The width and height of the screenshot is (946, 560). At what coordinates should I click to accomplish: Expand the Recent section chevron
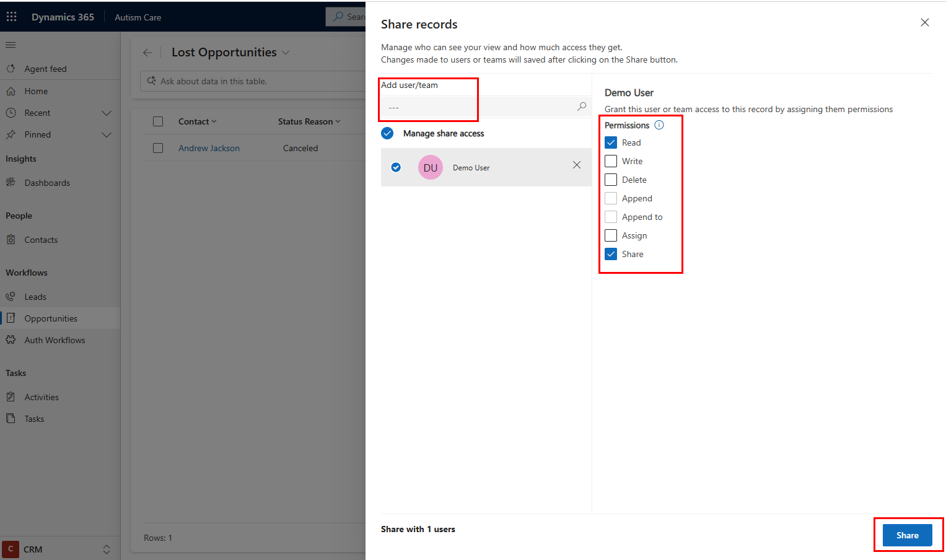tap(107, 113)
